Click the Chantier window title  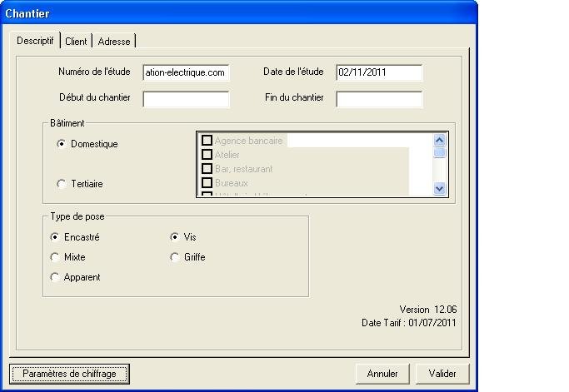coord(27,13)
